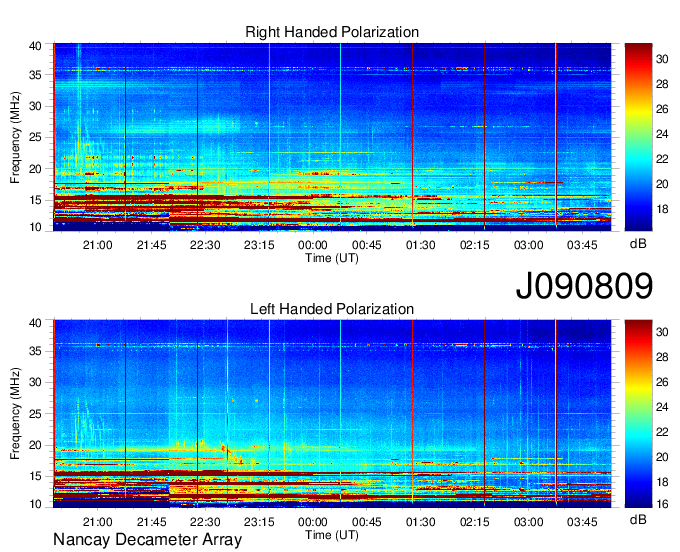Image resolution: width=680 pixels, height=552 pixels.
Task: Click 15 MHz frequency tick, Right Handed plot
Action: (35, 200)
